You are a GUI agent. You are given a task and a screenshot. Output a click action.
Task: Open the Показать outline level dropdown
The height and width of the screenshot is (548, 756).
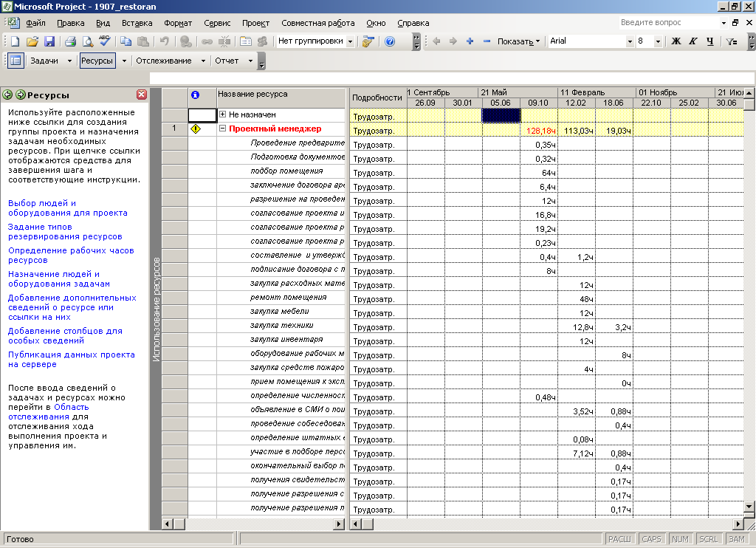point(518,41)
